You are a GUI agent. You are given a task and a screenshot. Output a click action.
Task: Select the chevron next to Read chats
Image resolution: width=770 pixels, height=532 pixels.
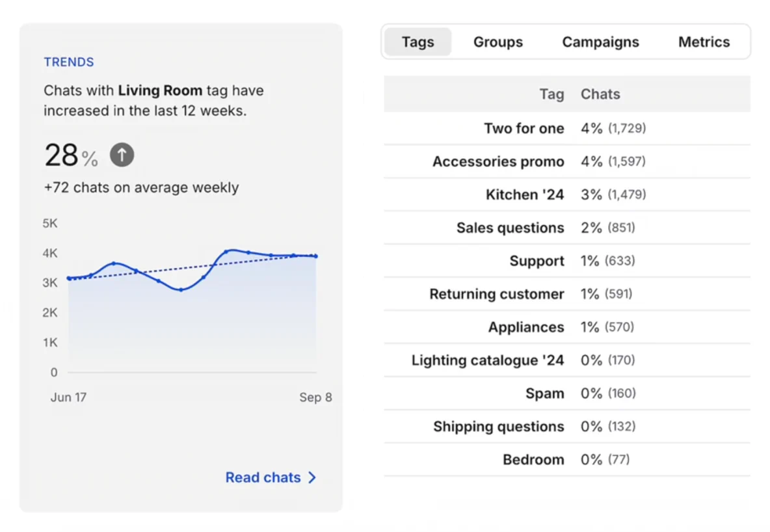pos(312,477)
